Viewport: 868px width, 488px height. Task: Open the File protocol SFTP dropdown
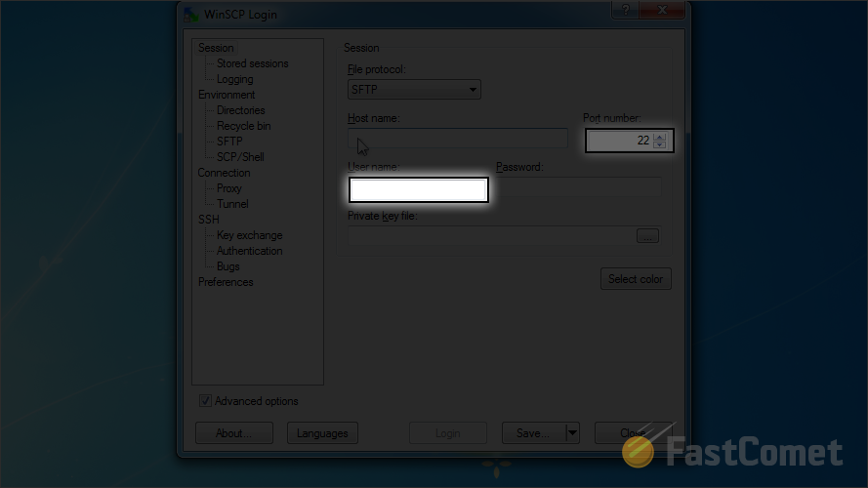point(414,89)
